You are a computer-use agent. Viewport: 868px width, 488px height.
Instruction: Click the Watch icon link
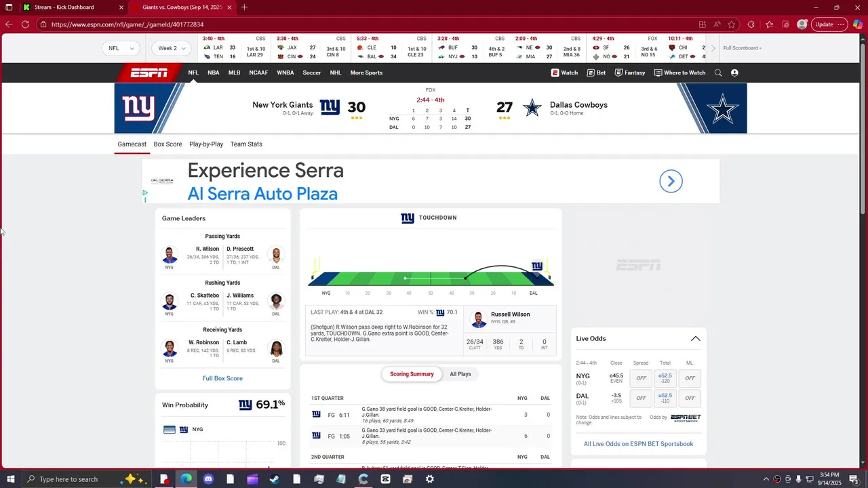[x=564, y=73]
